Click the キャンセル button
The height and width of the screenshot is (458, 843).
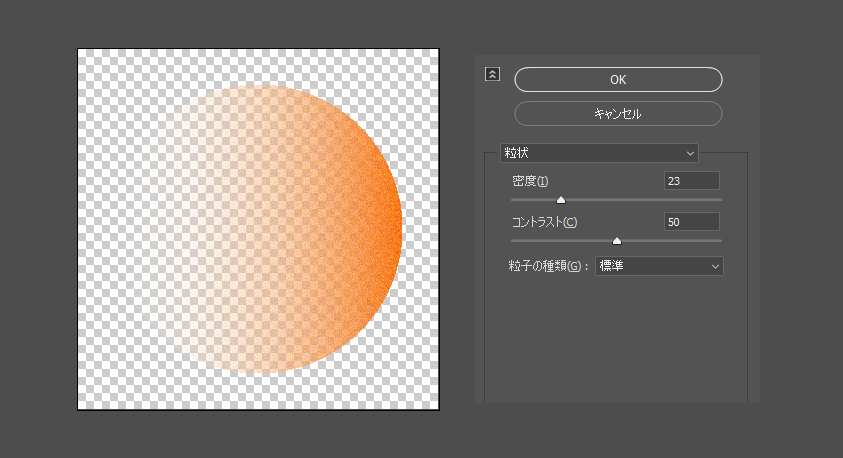tap(618, 113)
